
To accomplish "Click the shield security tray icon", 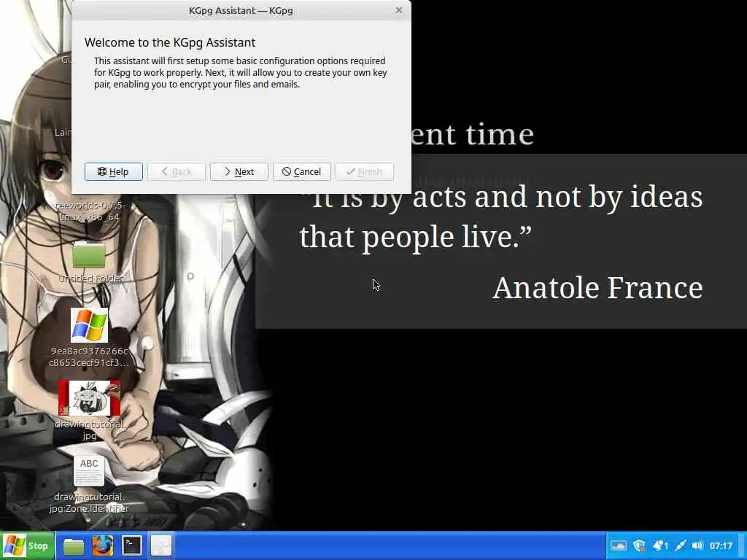I will coord(638,545).
